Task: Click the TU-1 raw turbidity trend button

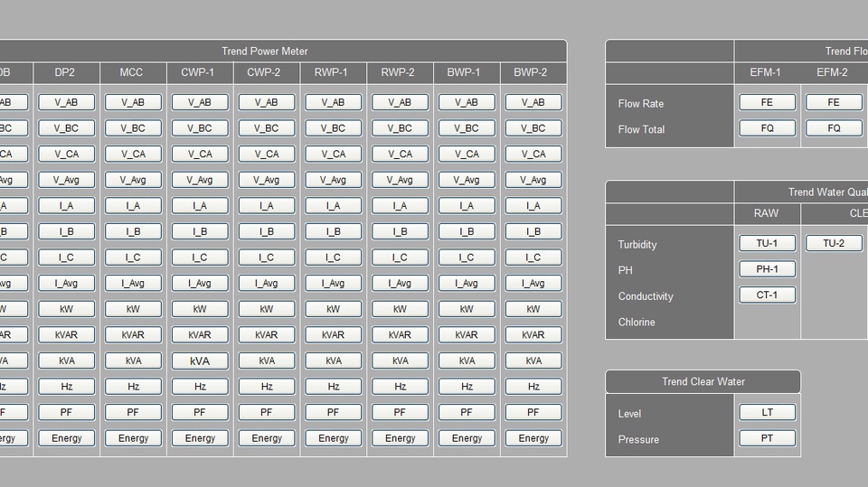Action: 767,243
